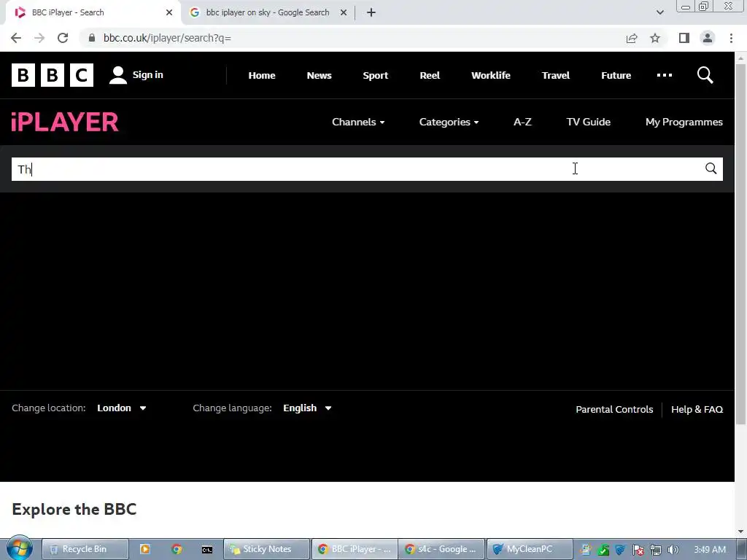
Task: Bookmark this page with star icon
Action: point(655,38)
